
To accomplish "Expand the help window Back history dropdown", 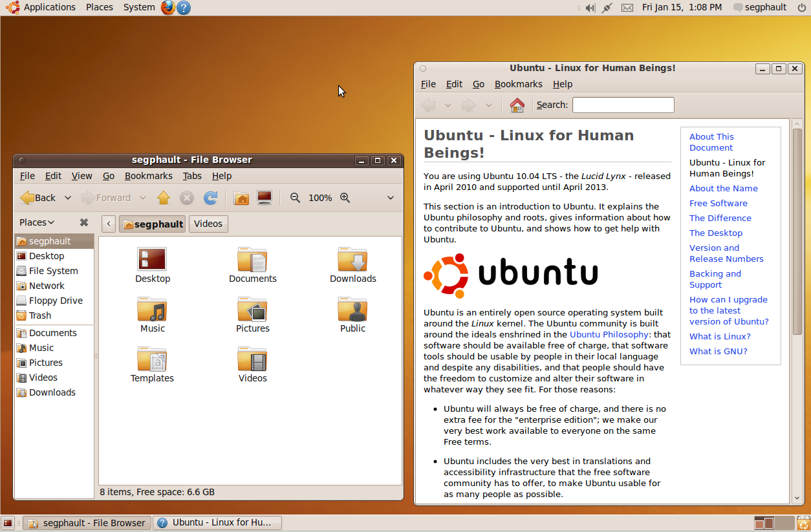I will [448, 105].
